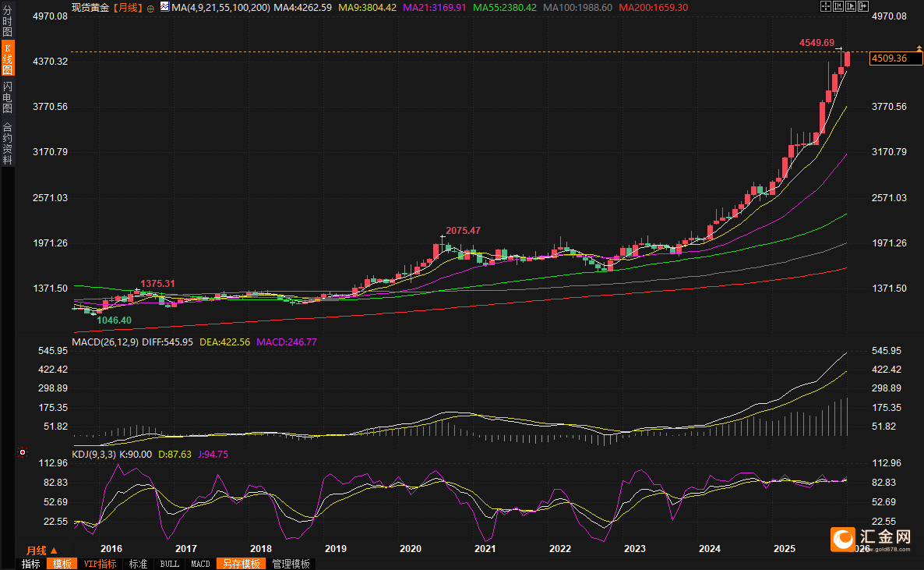This screenshot has height=570, width=924.
Task: Open the 月线 period dropdown at bottom left
Action: 43,551
